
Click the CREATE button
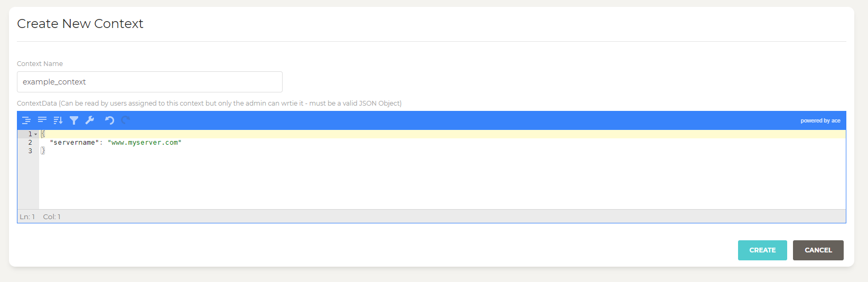[762, 250]
